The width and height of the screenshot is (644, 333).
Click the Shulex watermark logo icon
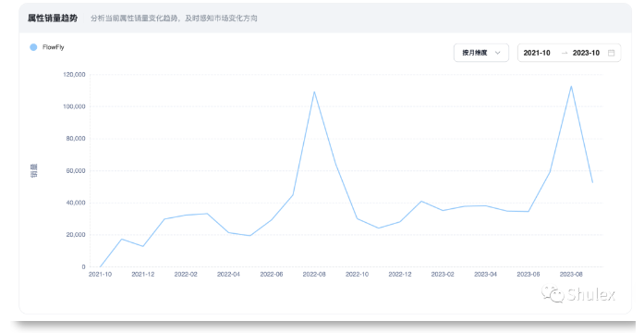click(x=553, y=293)
